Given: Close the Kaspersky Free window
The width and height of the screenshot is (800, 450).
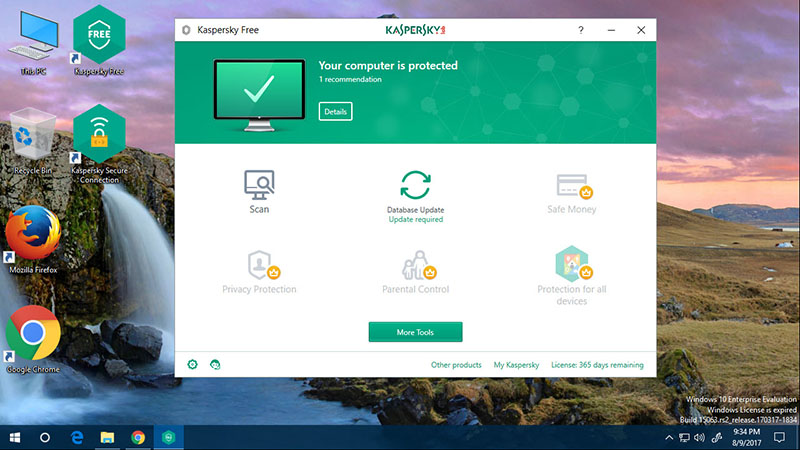Looking at the screenshot, I should click(x=641, y=30).
